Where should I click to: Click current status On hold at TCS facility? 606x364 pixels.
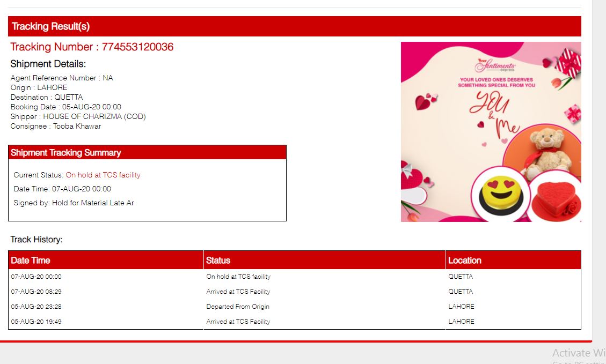point(103,175)
